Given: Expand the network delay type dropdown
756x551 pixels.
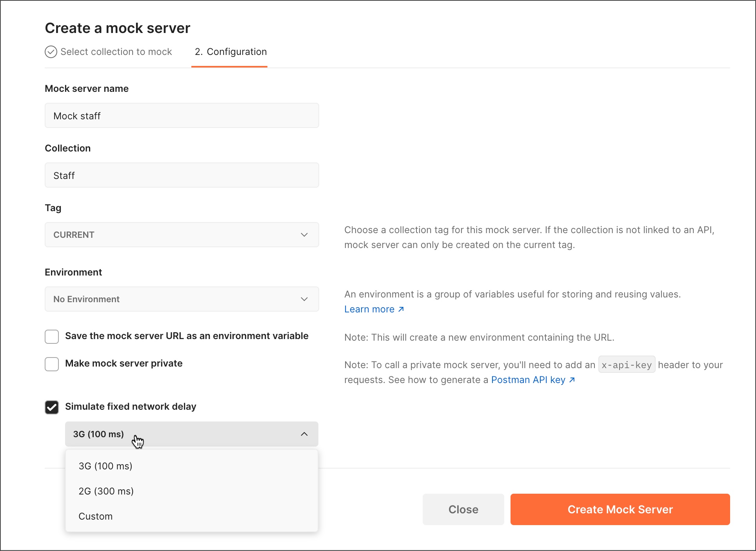Looking at the screenshot, I should 191,434.
